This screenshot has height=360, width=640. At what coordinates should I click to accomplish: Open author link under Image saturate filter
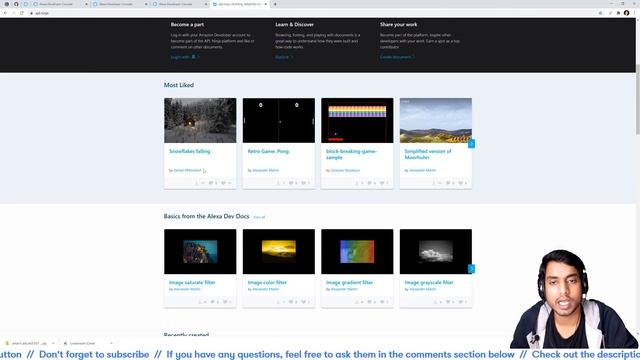[187, 289]
